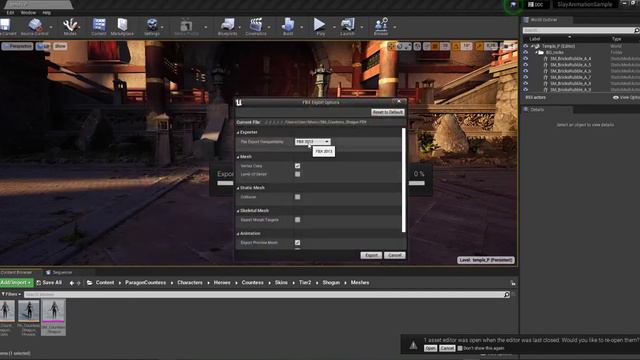Toggle translate gizmo mode in viewport toolbar

coord(391,46)
